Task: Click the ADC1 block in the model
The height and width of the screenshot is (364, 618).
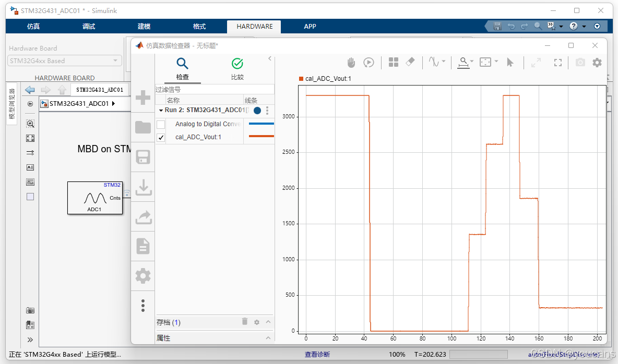Action: point(95,198)
